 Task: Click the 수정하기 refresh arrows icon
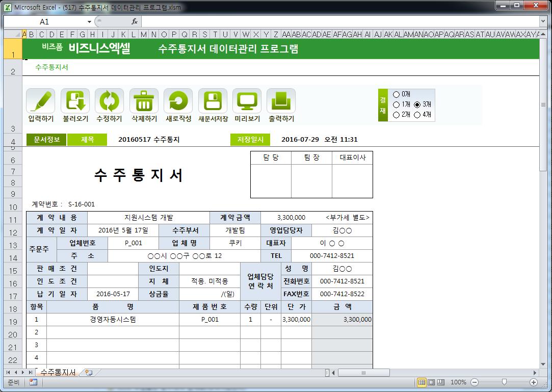[x=109, y=101]
